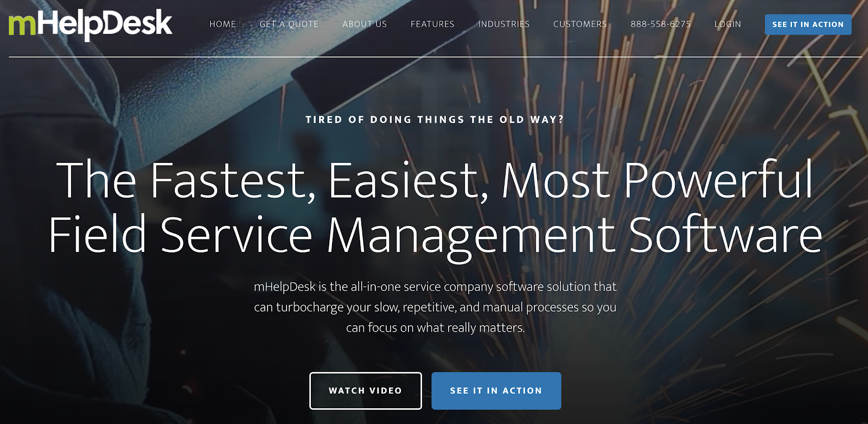Navigate to the Customers page

point(580,24)
